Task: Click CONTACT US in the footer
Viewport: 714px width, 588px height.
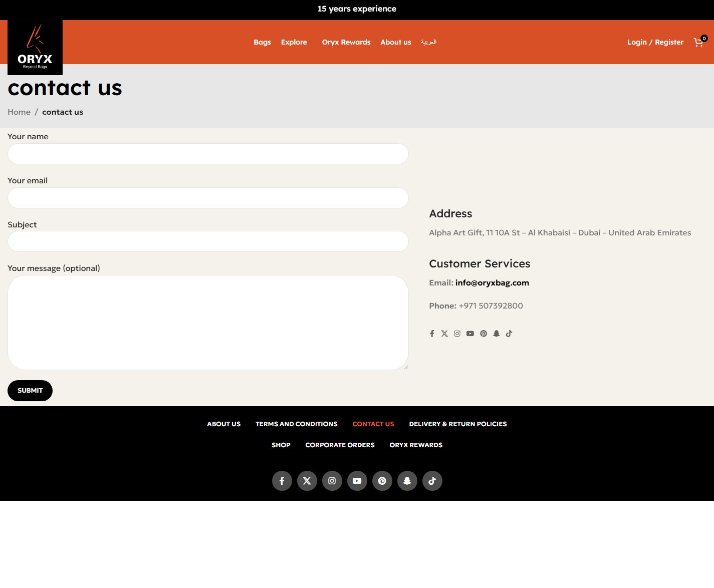Action: 373,424
